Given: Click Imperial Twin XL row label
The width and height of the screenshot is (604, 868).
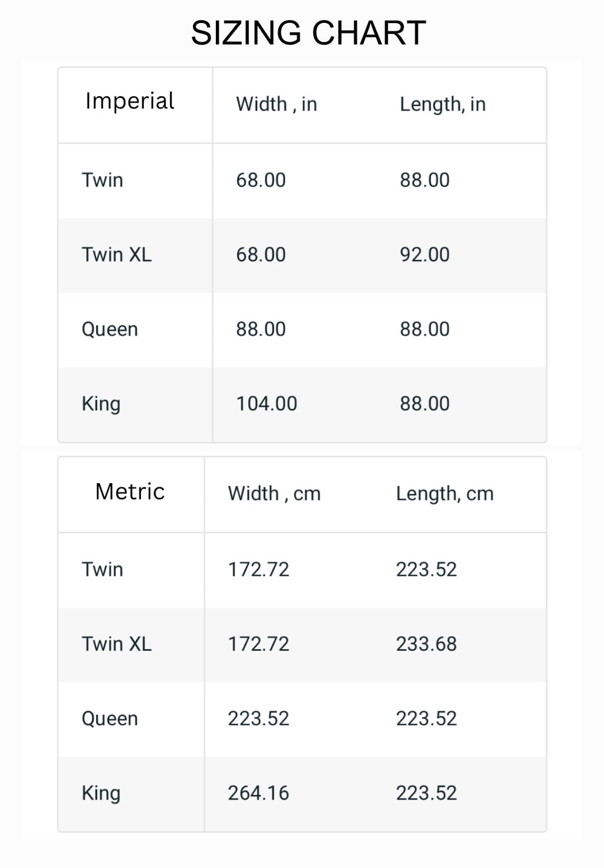Looking at the screenshot, I should coord(117,255).
